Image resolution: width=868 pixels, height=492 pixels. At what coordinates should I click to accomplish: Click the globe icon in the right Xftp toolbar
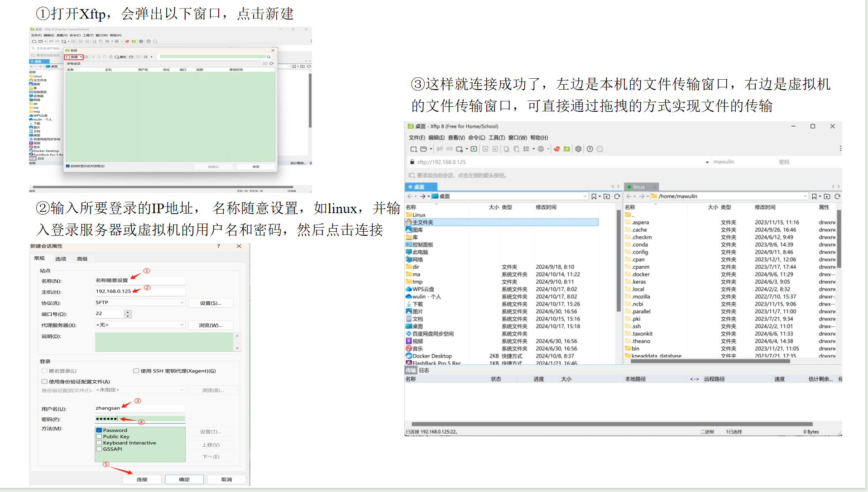pos(541,149)
